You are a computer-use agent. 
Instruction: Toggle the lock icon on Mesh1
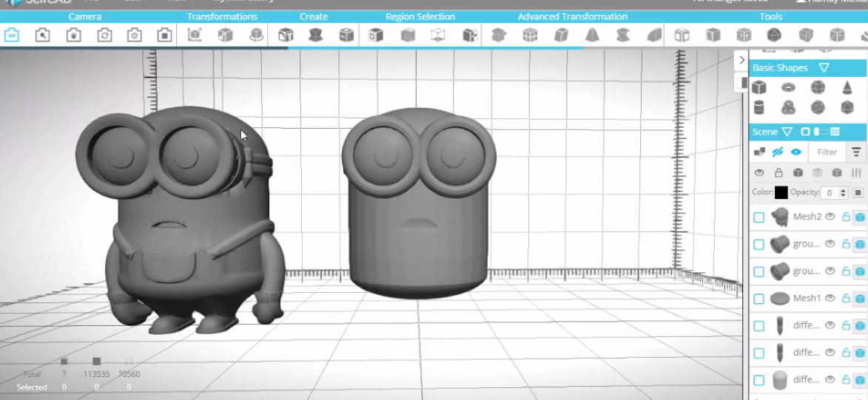click(x=846, y=298)
